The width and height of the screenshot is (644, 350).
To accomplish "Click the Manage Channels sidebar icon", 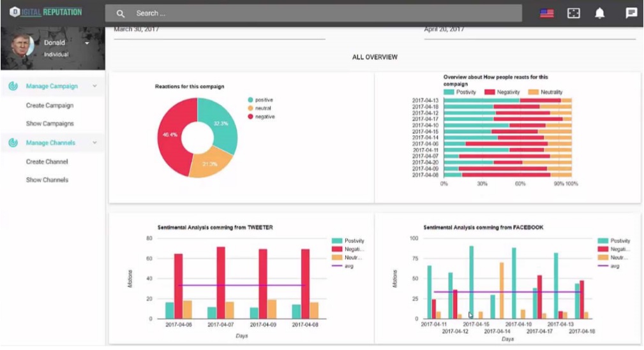I will pos(13,143).
